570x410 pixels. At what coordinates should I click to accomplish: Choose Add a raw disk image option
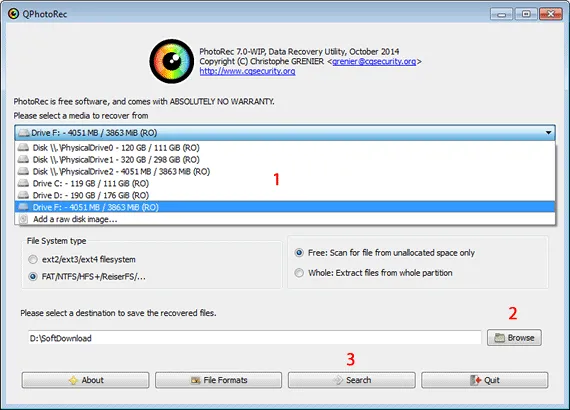(285, 219)
